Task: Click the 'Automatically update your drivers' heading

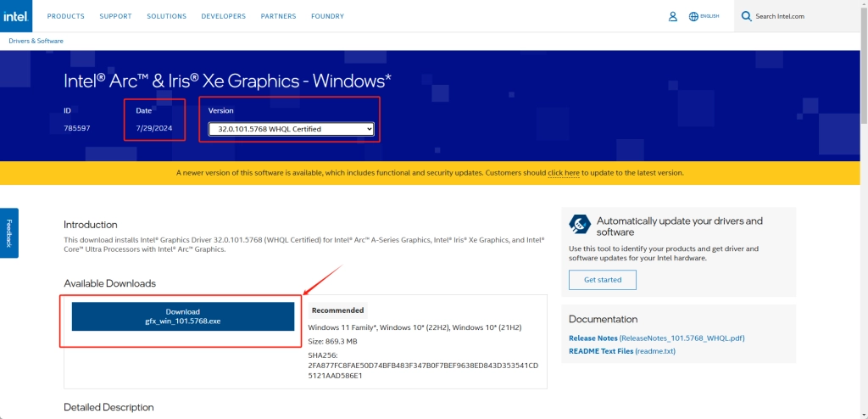Action: (679, 226)
